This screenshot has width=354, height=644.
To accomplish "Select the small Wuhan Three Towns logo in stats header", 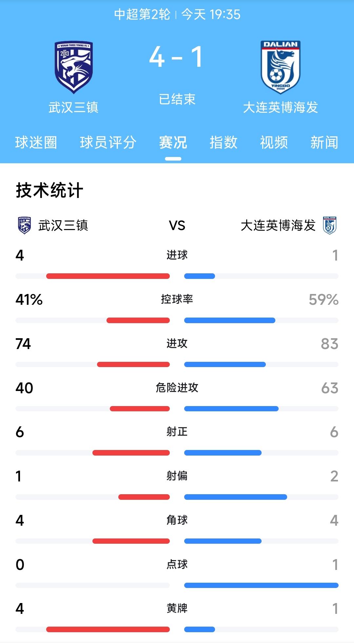I will pyautogui.click(x=24, y=224).
